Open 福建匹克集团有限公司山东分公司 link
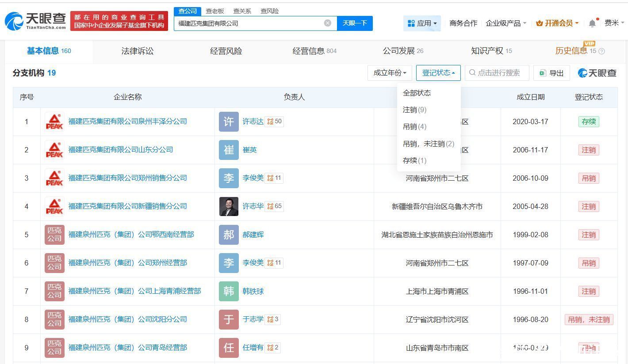Screen dimensions: 628x364 pyautogui.click(x=120, y=150)
